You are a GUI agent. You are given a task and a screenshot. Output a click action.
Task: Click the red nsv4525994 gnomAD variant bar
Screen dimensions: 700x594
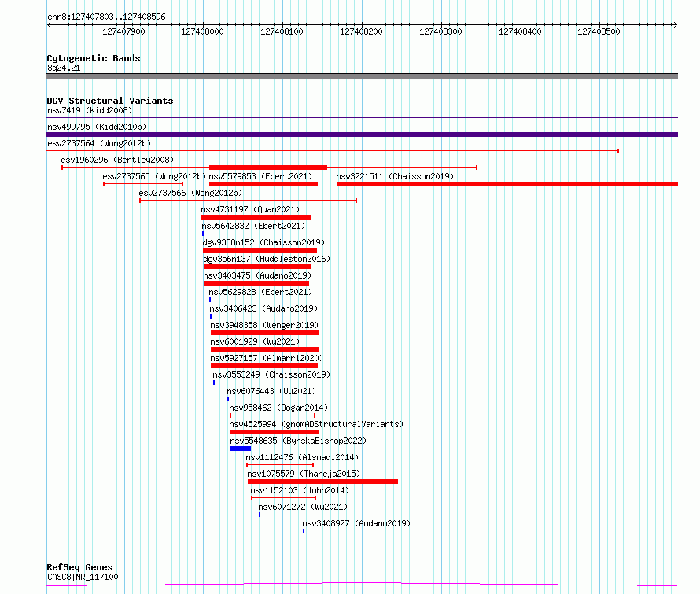(x=274, y=432)
